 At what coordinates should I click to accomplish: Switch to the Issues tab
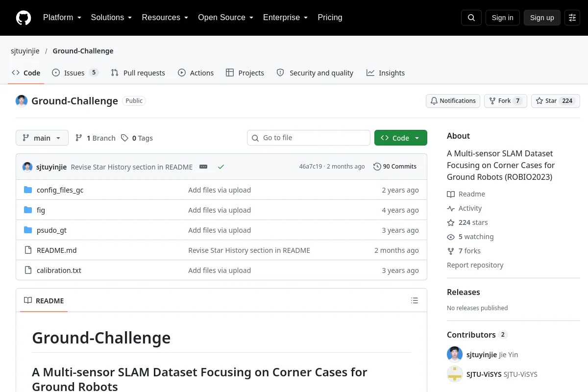coord(75,73)
